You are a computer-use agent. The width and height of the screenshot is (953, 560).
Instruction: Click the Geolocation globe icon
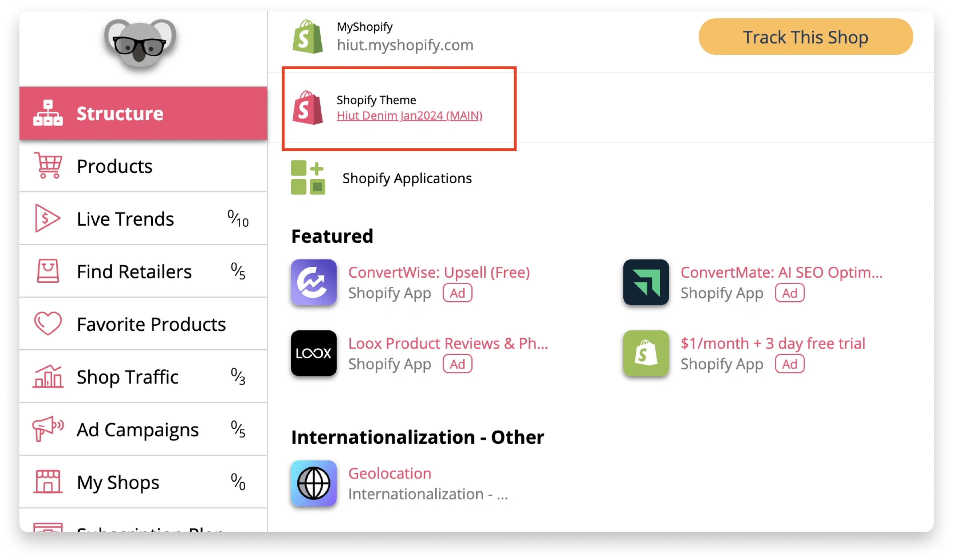click(314, 483)
